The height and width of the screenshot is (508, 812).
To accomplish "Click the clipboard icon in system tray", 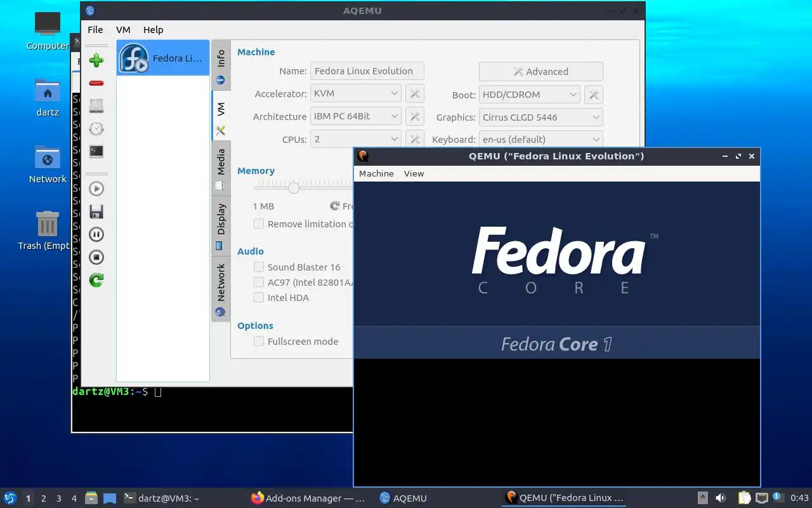I will point(744,498).
